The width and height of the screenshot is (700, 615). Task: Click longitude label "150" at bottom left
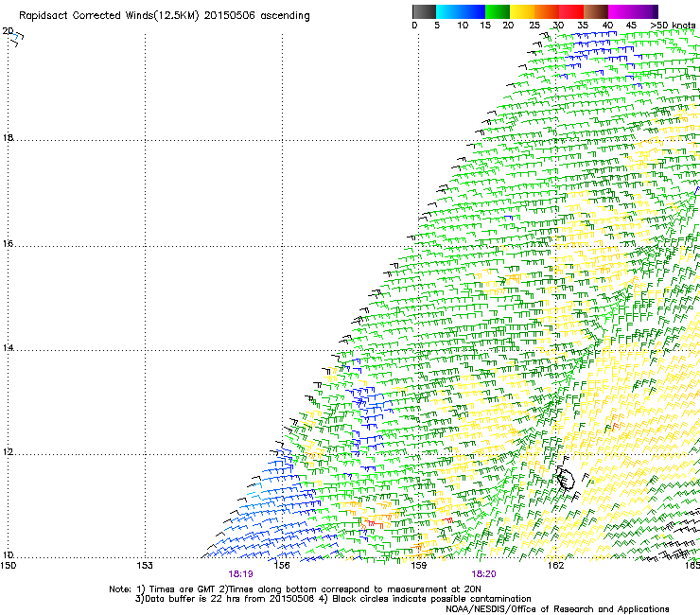coord(8,566)
